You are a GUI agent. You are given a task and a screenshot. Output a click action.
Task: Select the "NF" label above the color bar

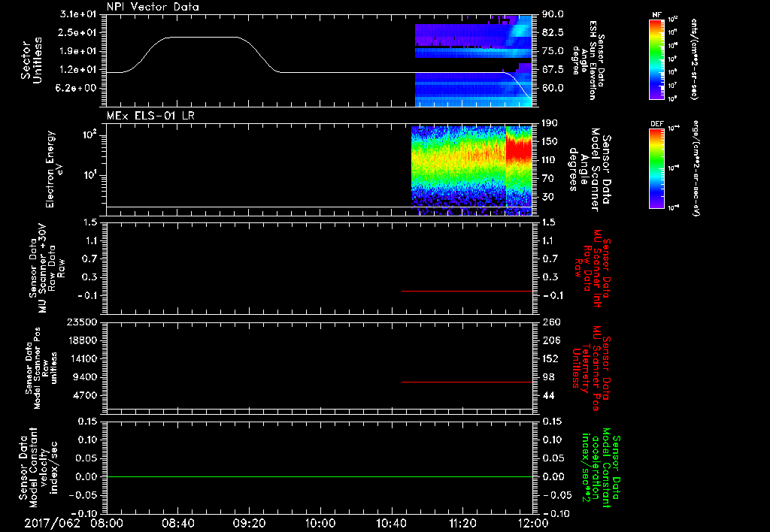[656, 15]
